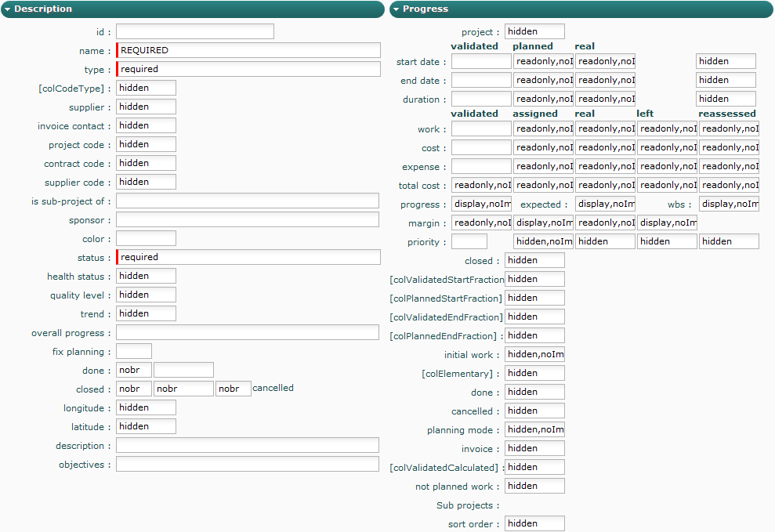Viewport: 775px width, 532px height.
Task: Click the sort order field
Action: pos(534,523)
